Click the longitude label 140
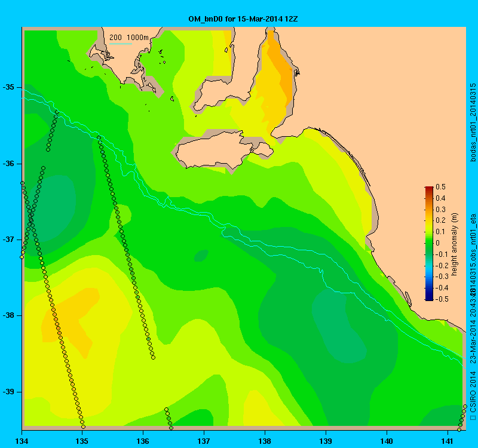 (x=387, y=440)
